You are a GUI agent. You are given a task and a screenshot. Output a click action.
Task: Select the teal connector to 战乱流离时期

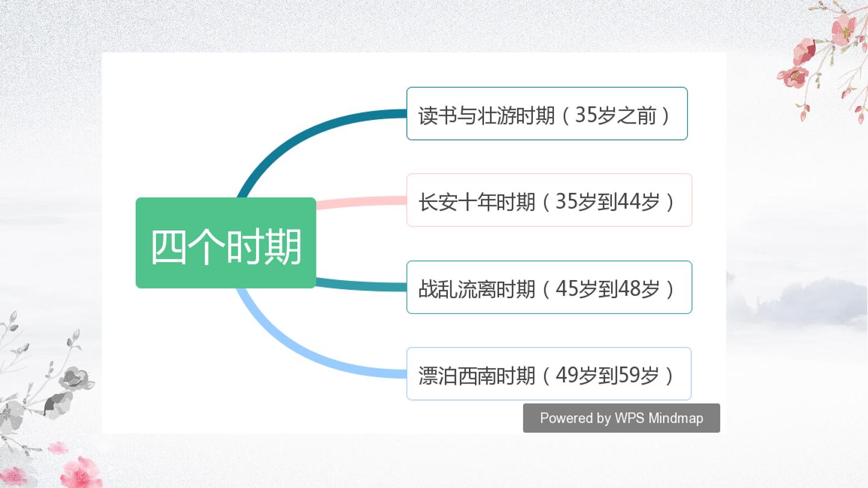point(362,284)
